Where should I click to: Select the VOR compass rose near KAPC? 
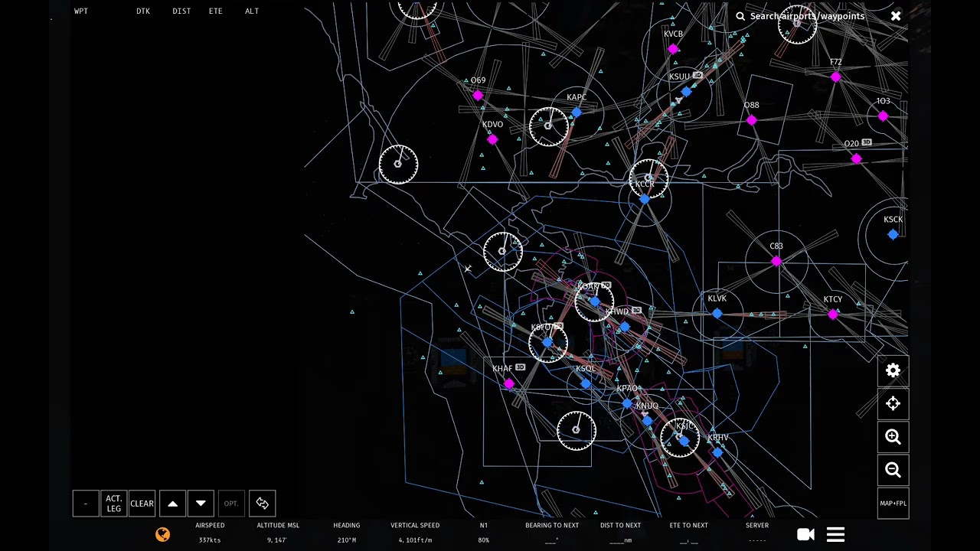(549, 127)
